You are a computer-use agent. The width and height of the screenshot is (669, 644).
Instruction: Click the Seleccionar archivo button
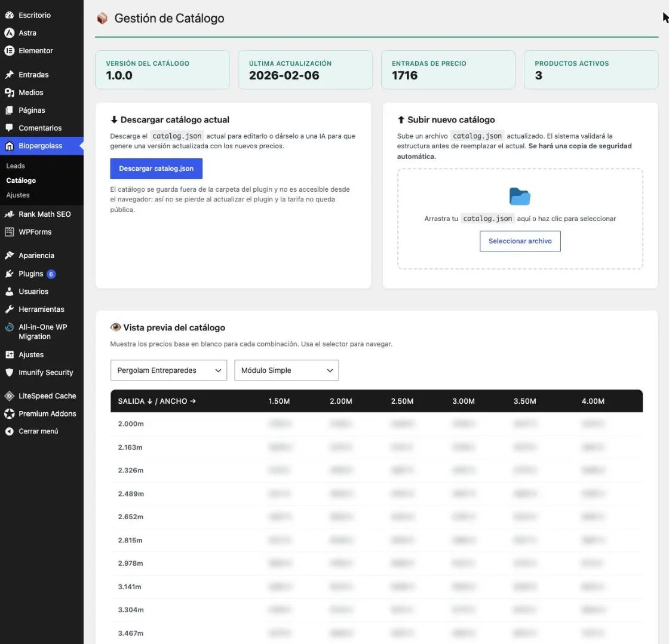(x=520, y=241)
